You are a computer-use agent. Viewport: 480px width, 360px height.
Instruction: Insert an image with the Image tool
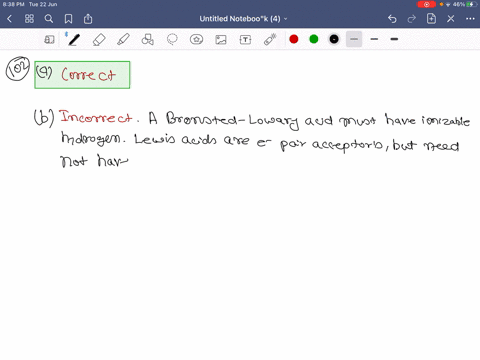[221, 40]
